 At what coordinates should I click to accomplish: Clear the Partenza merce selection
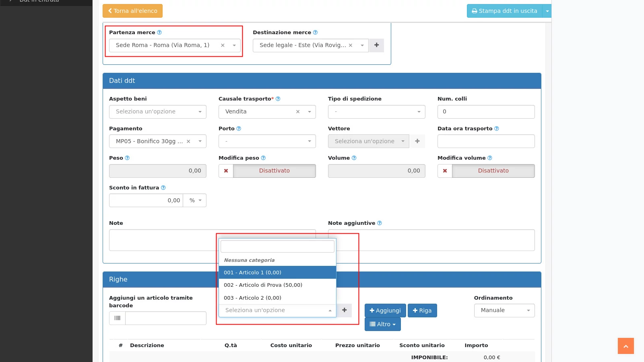pos(223,45)
